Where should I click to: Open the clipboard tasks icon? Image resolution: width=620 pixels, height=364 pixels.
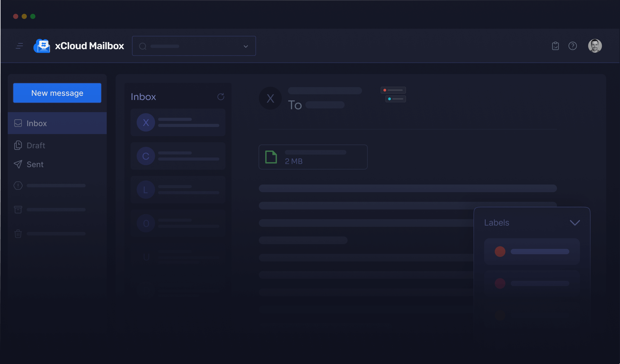(555, 46)
